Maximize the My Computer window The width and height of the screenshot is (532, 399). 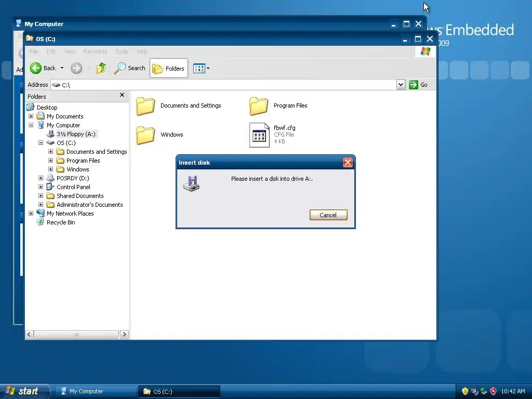(x=406, y=24)
